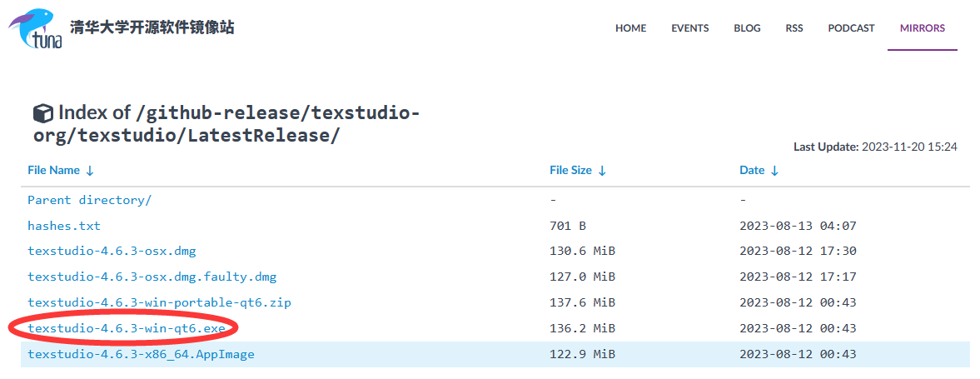Open the BLOG page

(x=747, y=28)
